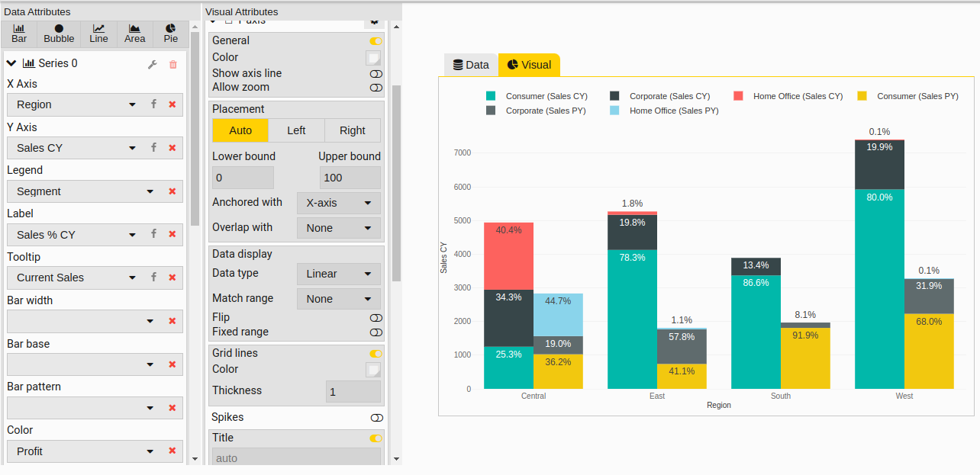The width and height of the screenshot is (980, 475).
Task: Click the Thickness input field
Action: click(353, 391)
